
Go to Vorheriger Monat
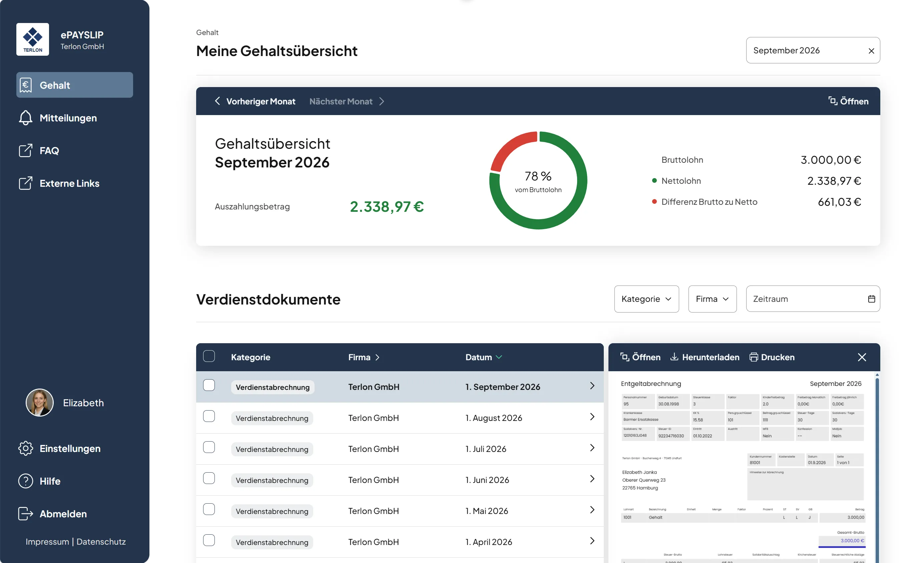point(255,101)
